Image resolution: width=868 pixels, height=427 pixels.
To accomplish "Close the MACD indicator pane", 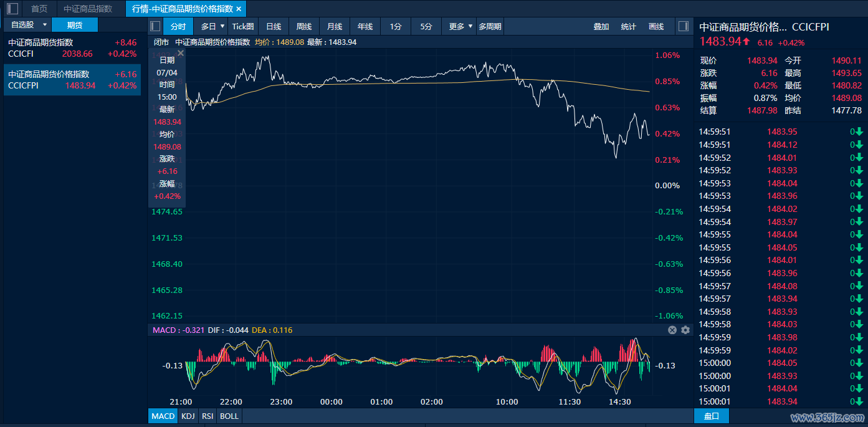I will pos(672,330).
